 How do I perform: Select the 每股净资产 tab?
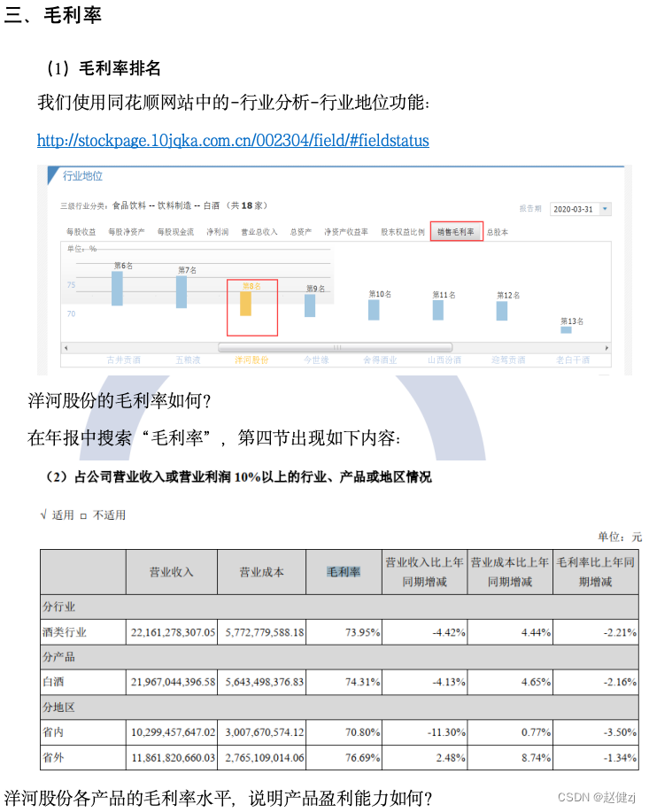click(x=127, y=232)
